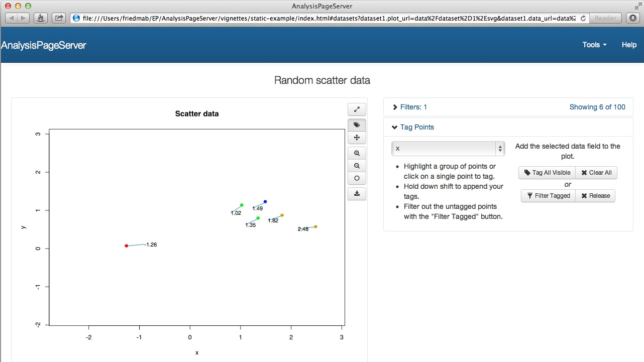Viewport: 644px width, 362px height.
Task: Click the fullscreen expand plot icon
Action: click(357, 109)
